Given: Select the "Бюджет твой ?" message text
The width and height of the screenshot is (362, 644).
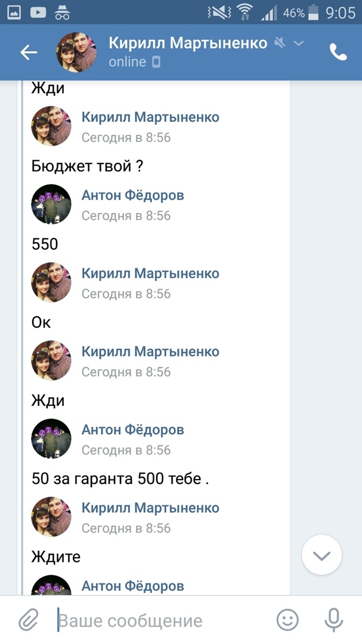Looking at the screenshot, I should [87, 166].
